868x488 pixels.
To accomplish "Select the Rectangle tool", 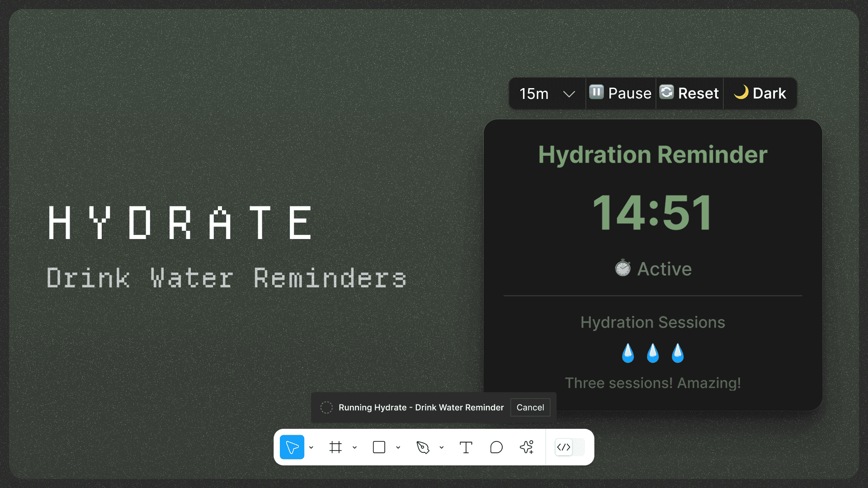I will [379, 447].
